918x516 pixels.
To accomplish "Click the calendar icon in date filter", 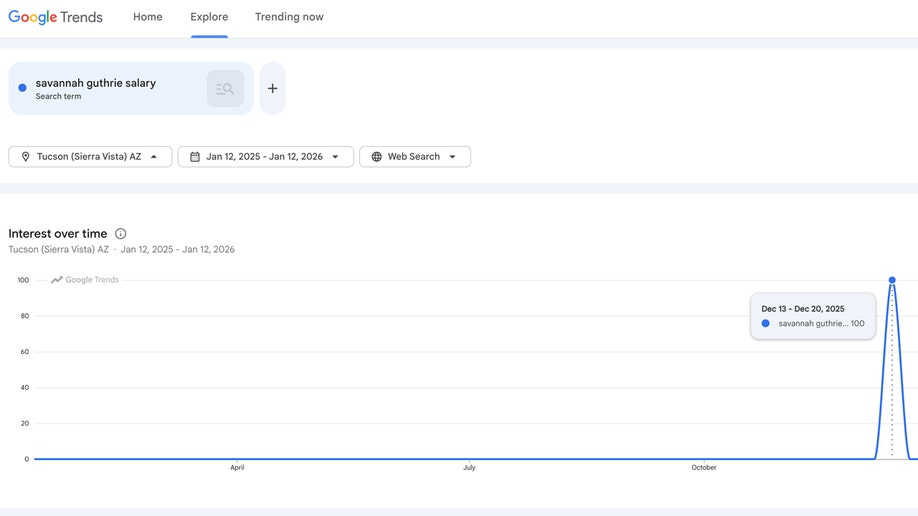I will [x=195, y=156].
